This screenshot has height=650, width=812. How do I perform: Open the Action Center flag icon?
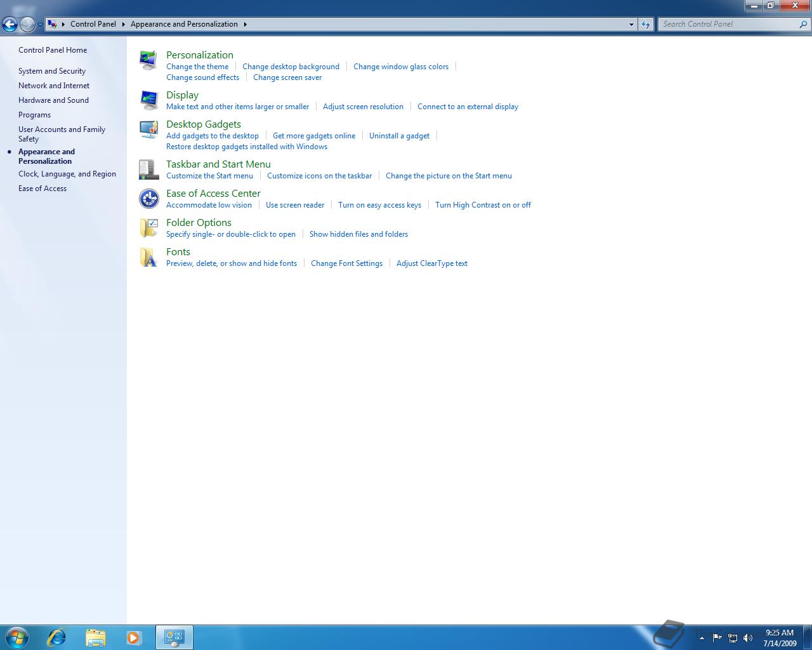click(717, 637)
